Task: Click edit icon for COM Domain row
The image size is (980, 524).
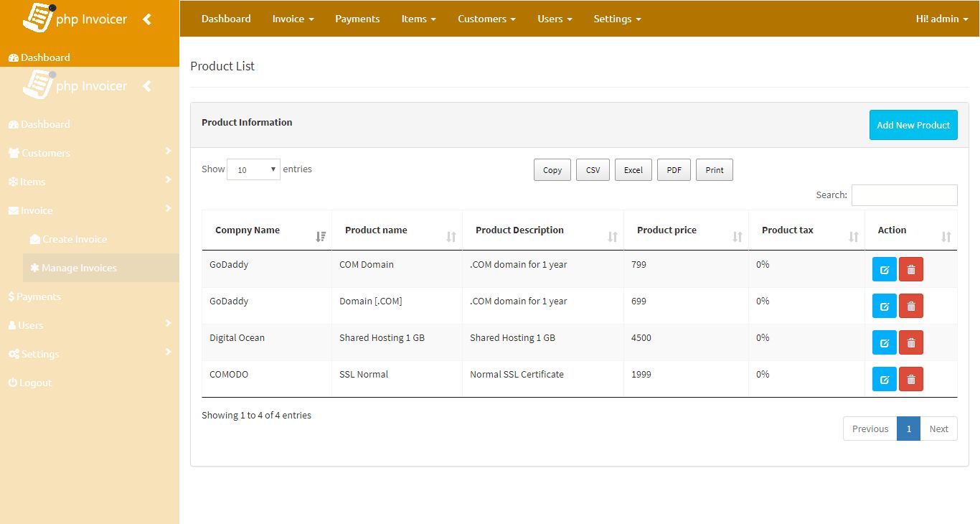Action: pyautogui.click(x=884, y=269)
